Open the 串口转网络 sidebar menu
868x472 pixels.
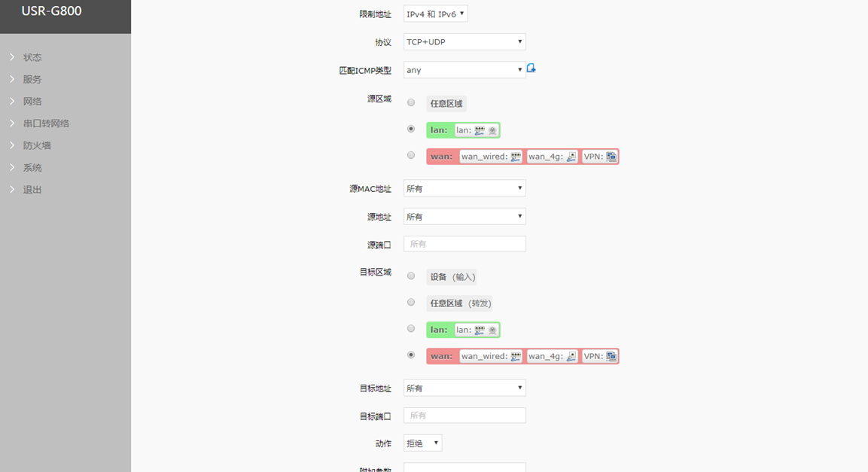click(46, 123)
